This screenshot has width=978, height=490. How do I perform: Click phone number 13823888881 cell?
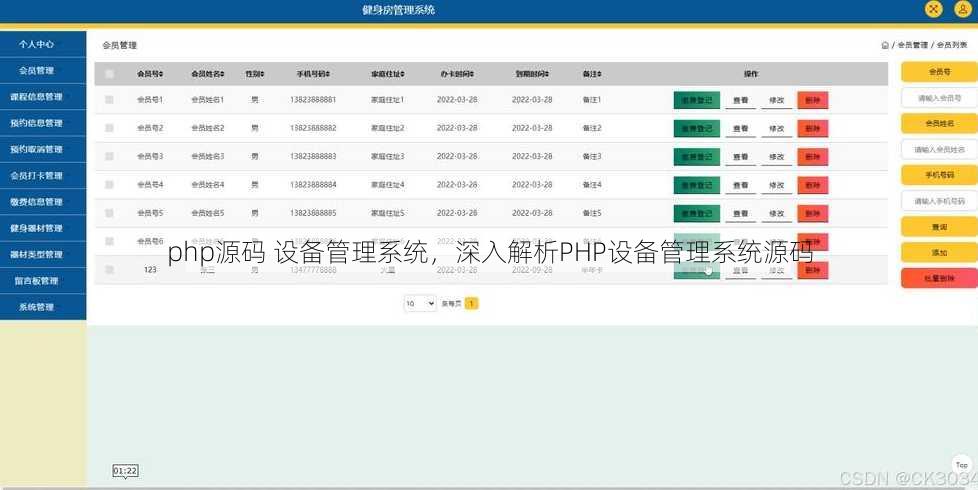(313, 100)
